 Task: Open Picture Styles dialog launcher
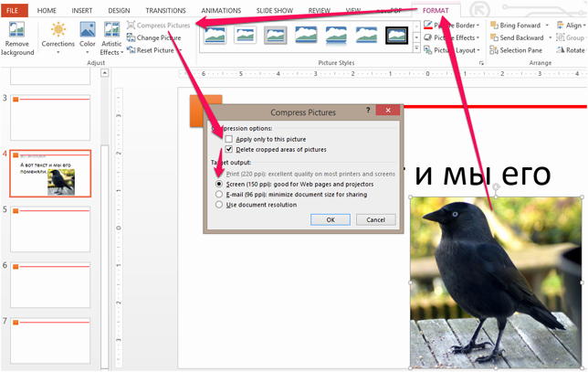[481, 63]
